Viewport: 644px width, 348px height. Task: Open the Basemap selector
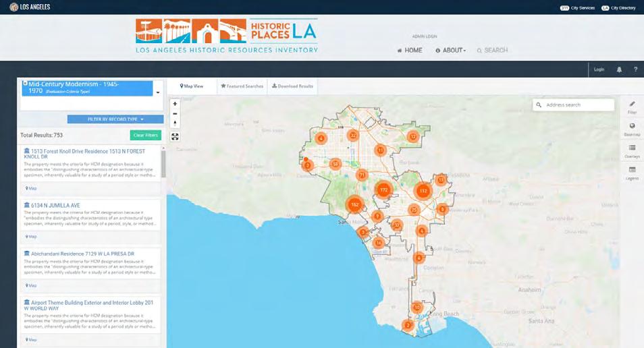coord(632,129)
